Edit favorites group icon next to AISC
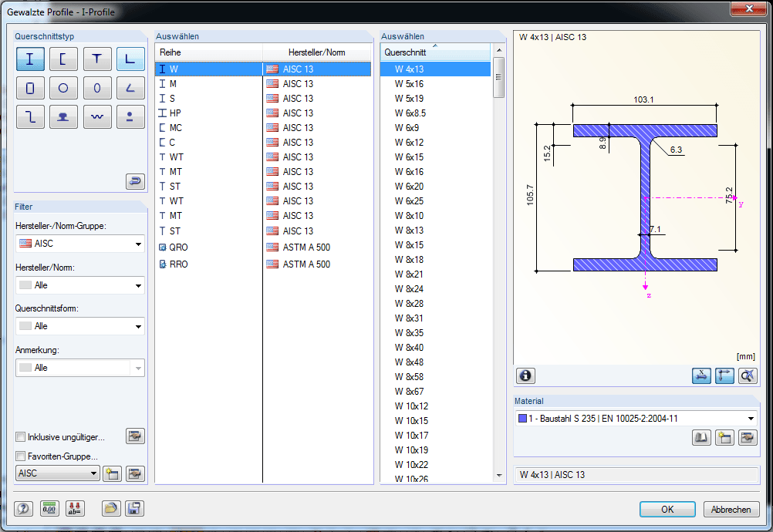This screenshot has height=532, width=773. coord(135,474)
